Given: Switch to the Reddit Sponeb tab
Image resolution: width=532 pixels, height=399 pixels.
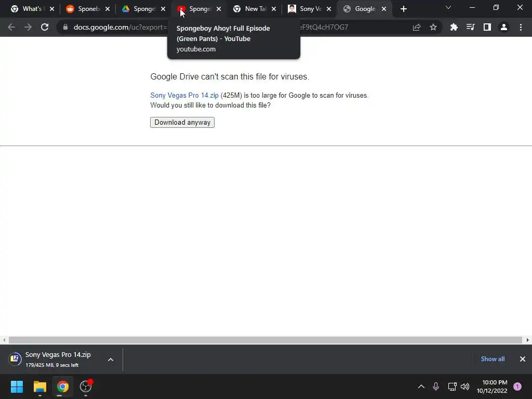Looking at the screenshot, I should click(x=87, y=9).
